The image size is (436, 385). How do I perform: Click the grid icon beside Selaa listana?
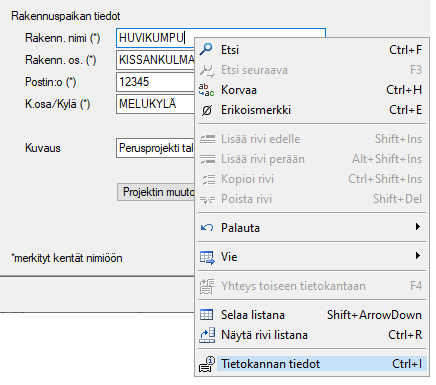click(206, 315)
